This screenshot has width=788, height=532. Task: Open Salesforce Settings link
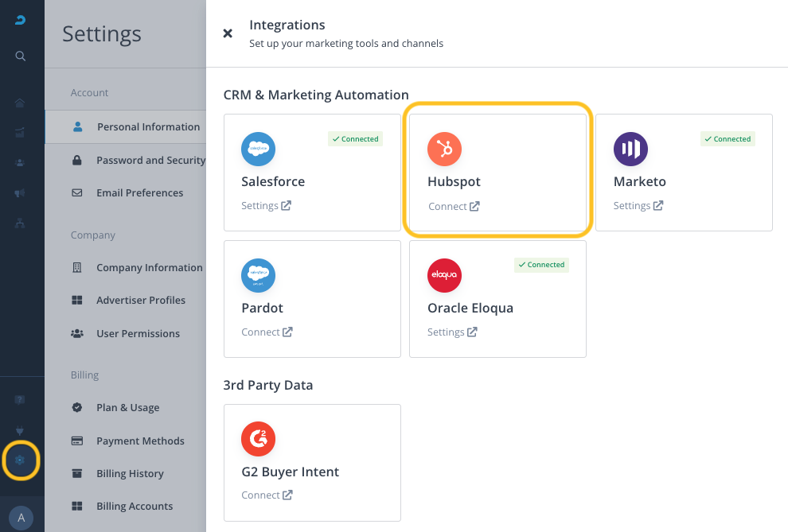(266, 205)
